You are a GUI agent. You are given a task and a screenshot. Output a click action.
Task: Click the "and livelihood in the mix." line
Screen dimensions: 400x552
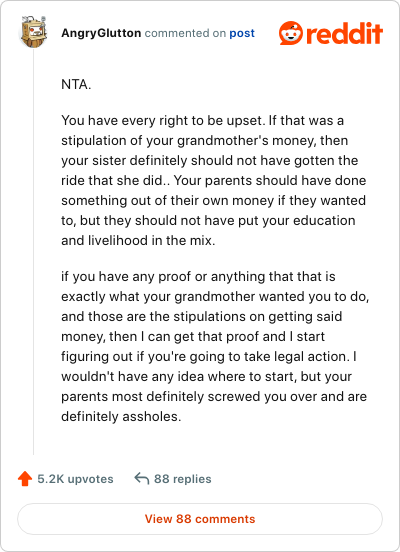(138, 240)
